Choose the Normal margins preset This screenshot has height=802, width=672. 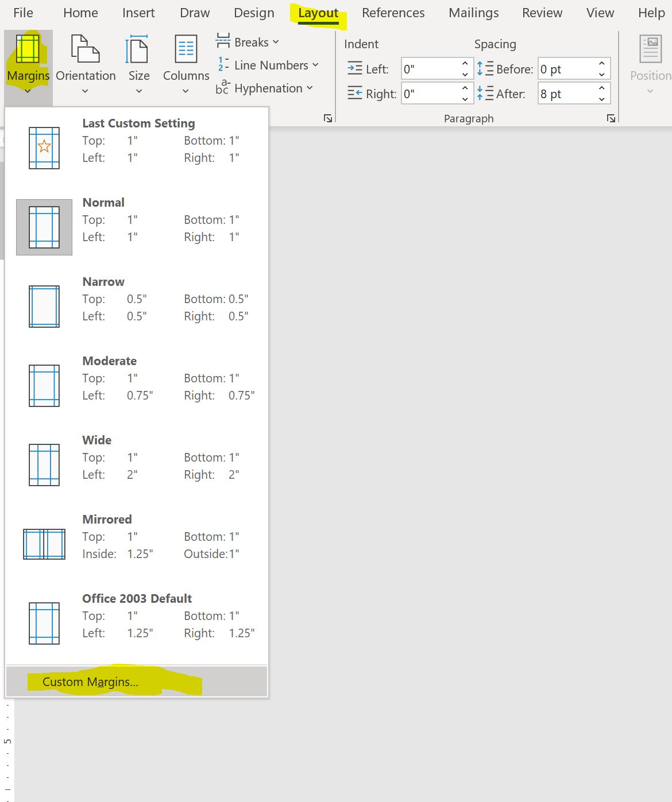[136, 227]
